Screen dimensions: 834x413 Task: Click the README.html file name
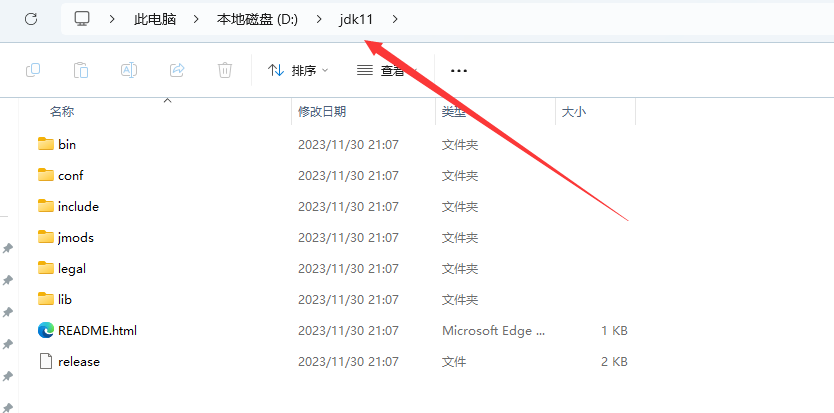pos(97,331)
